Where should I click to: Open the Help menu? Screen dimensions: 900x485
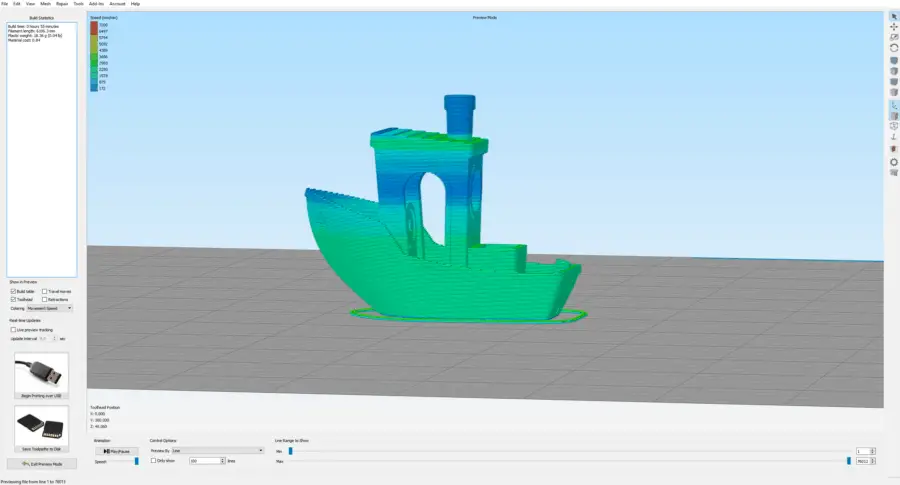click(x=135, y=3)
